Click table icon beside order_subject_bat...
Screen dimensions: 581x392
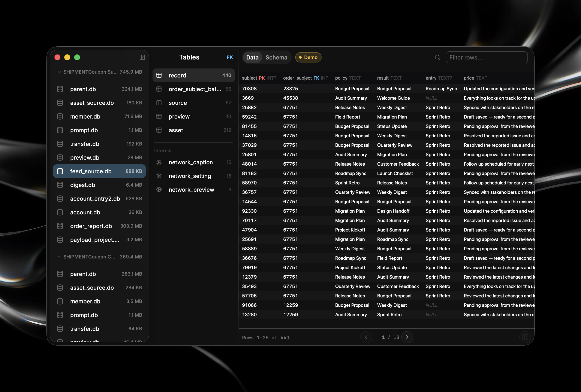(x=159, y=89)
